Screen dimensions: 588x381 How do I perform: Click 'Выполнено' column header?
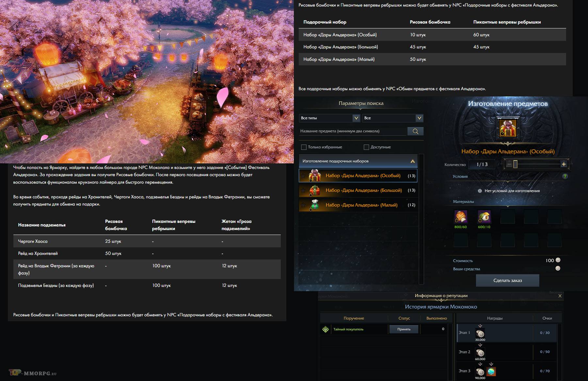click(x=437, y=318)
